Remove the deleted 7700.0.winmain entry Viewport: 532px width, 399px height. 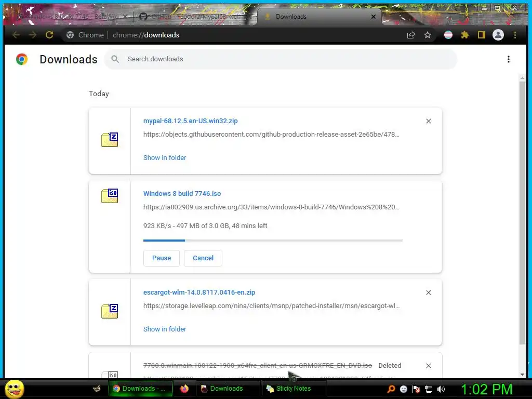(x=429, y=366)
